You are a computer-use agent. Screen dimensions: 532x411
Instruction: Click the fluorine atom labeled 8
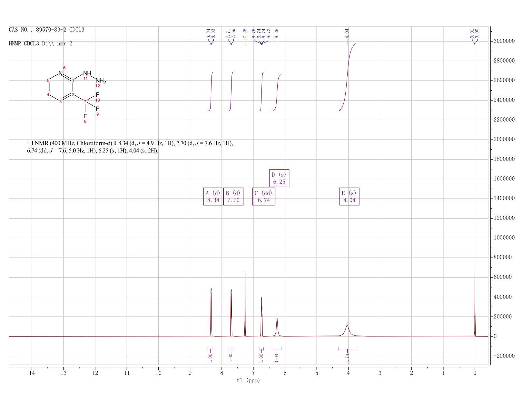(85, 116)
